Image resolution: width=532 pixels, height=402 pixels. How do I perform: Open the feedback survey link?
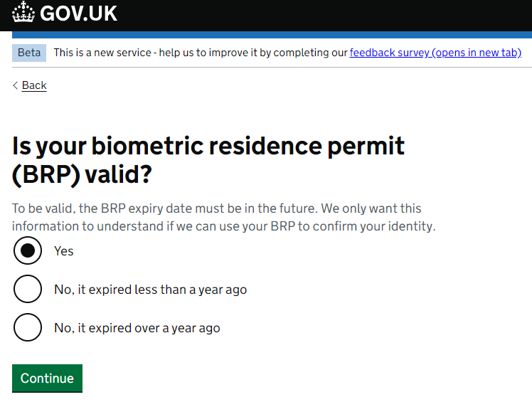click(435, 53)
